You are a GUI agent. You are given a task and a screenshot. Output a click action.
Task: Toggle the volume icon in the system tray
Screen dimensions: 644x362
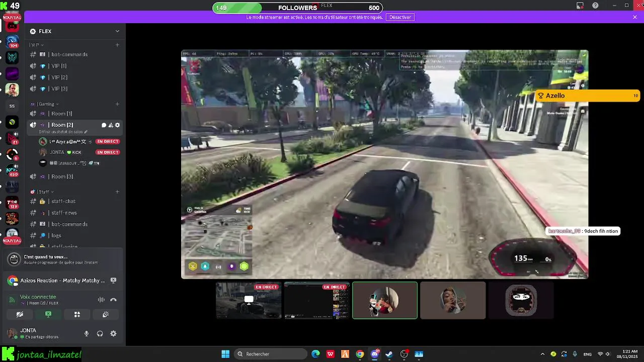coord(608,354)
